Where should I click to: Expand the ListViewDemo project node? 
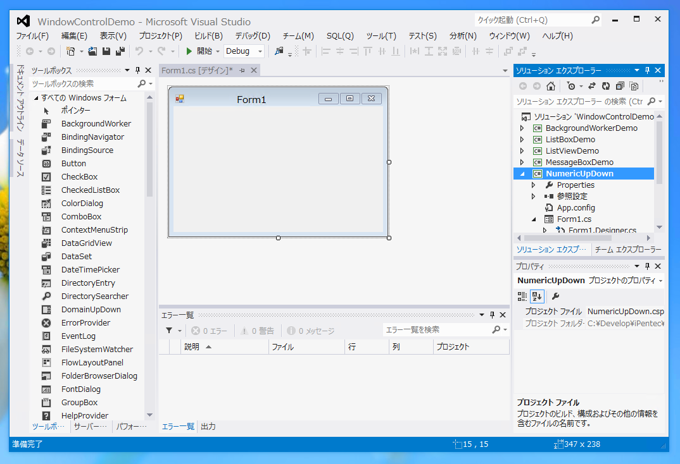pyautogui.click(x=522, y=151)
